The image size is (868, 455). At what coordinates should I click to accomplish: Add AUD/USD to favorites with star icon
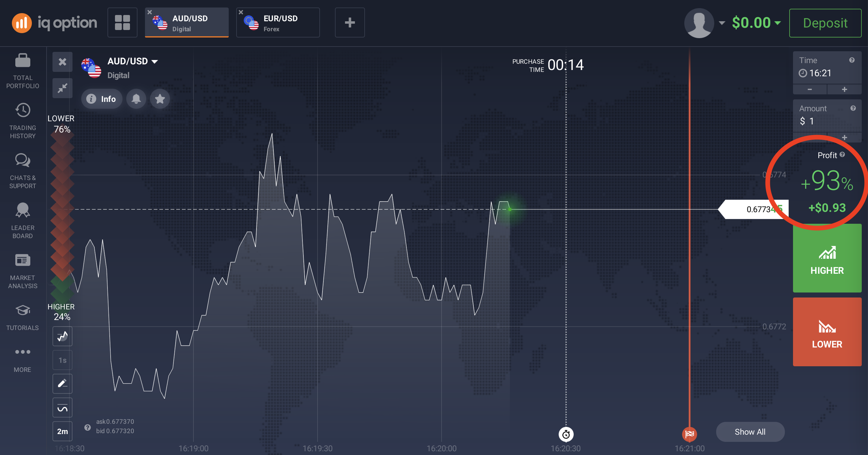click(160, 99)
